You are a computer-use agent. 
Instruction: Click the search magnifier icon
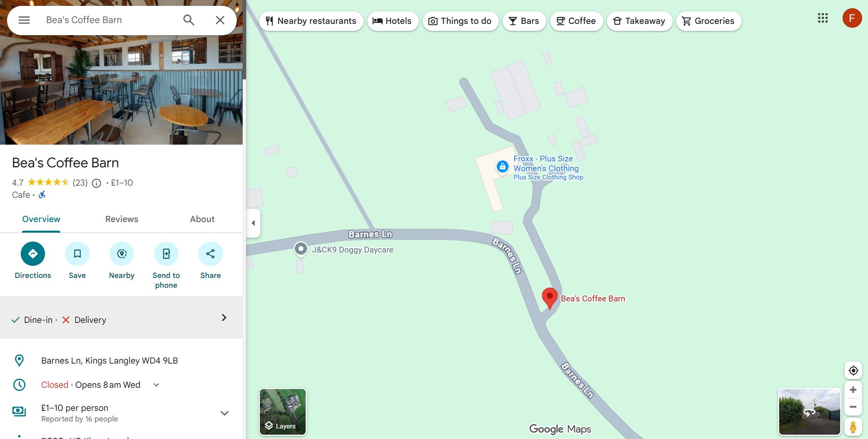(x=189, y=20)
